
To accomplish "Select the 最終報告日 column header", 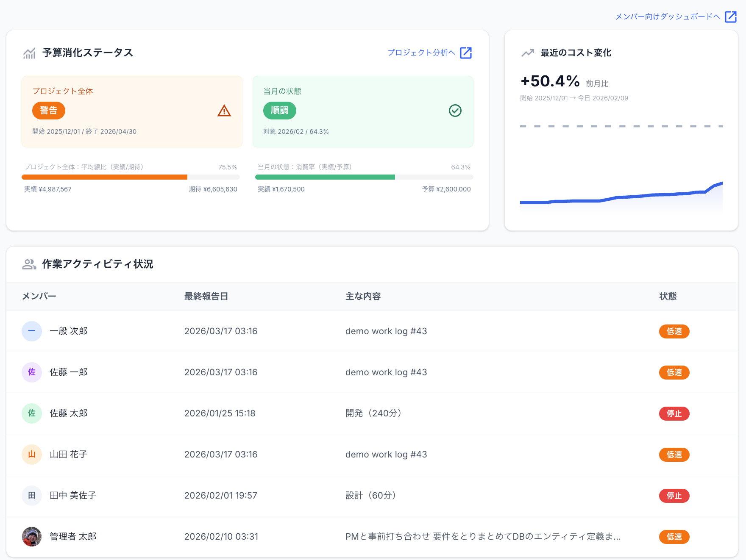I will (206, 296).
